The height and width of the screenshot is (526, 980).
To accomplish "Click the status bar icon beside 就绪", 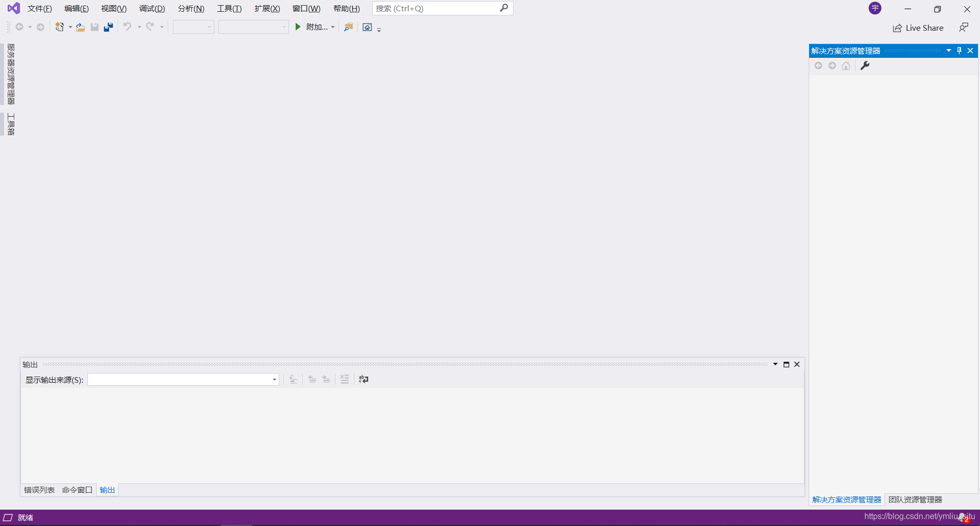I will (x=8, y=517).
